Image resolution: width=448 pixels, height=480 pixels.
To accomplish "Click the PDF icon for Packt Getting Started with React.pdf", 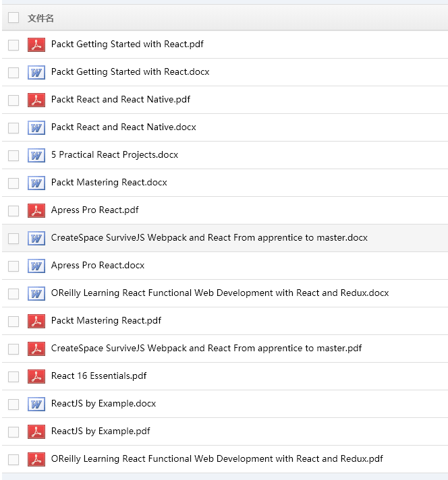I will pos(36,44).
